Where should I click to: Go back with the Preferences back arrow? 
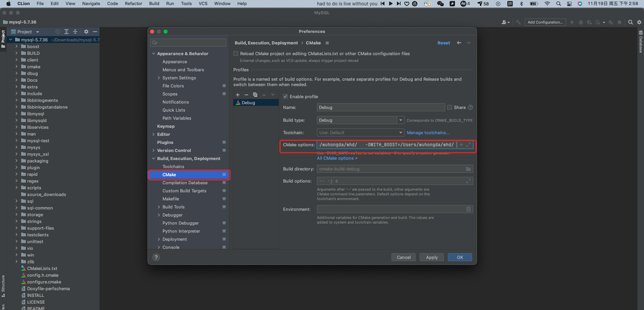[x=459, y=43]
